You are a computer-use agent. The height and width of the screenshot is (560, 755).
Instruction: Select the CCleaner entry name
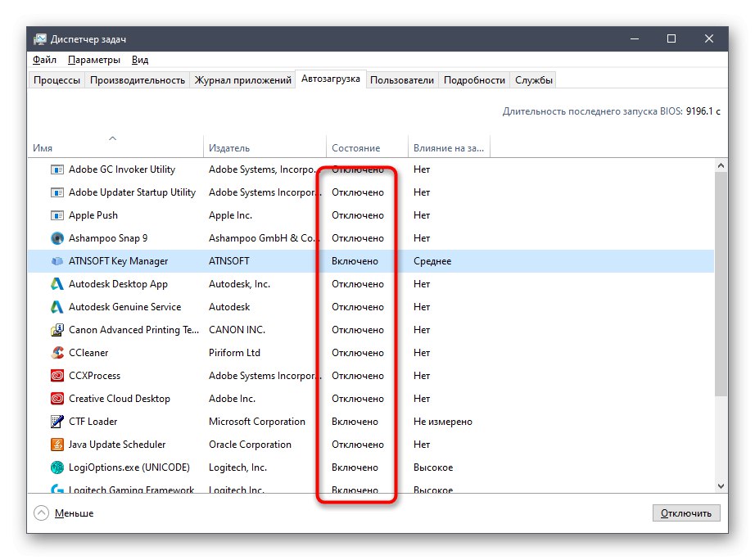coord(88,353)
